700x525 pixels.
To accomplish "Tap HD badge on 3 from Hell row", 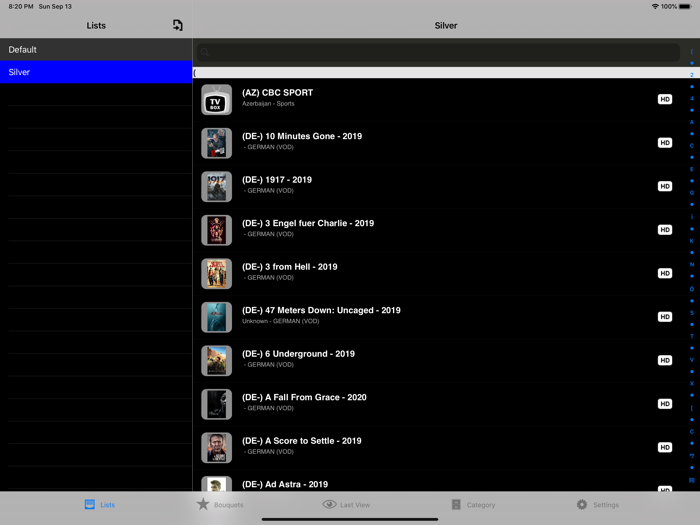I will click(665, 273).
